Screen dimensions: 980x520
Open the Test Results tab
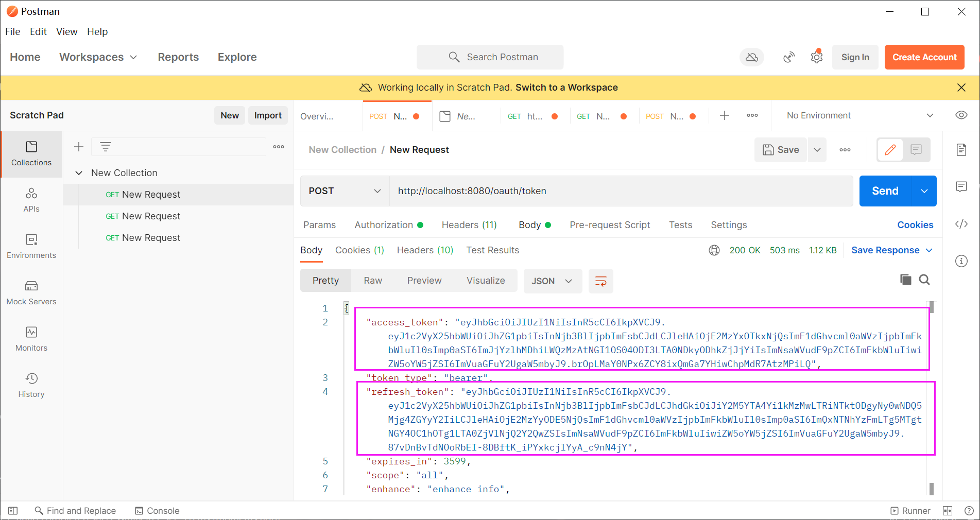[493, 250]
